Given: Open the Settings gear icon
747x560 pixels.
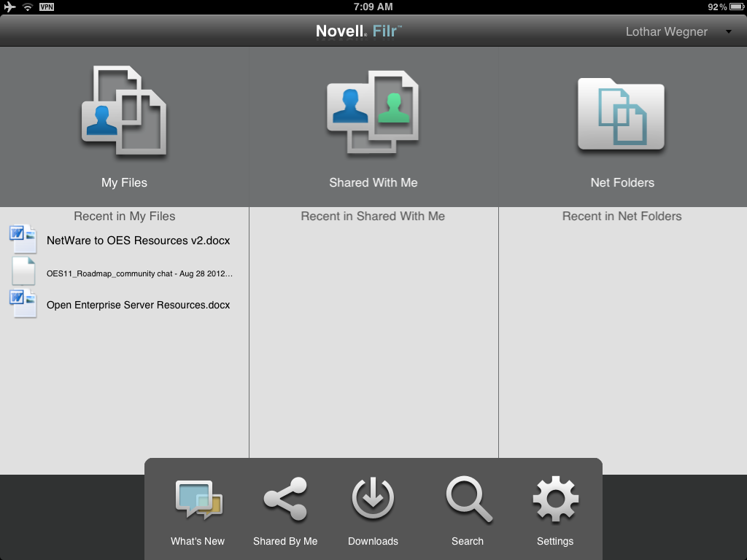Looking at the screenshot, I should click(x=555, y=499).
